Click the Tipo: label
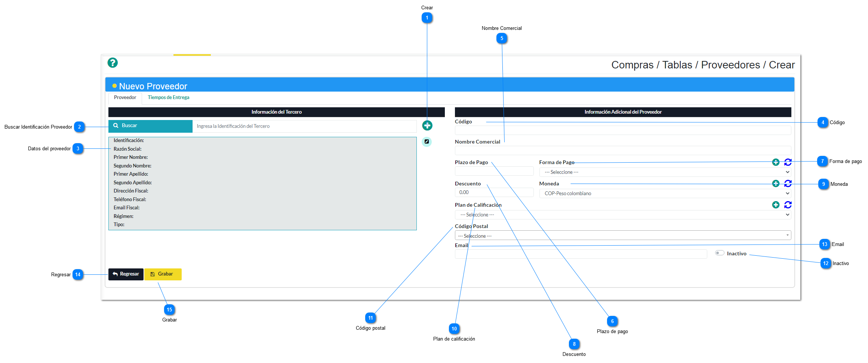Image resolution: width=868 pixels, height=363 pixels. tap(119, 225)
